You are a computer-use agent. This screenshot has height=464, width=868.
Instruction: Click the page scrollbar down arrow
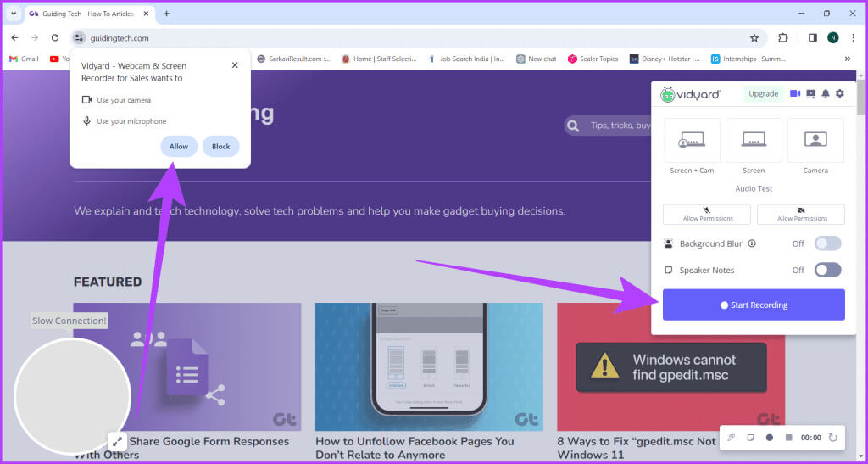coord(861,456)
